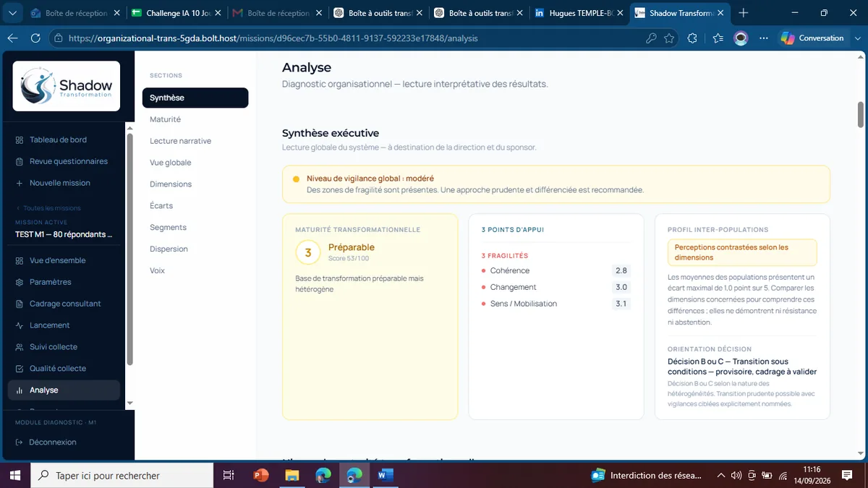The width and height of the screenshot is (868, 488).
Task: Click the Préparable maturity score circle
Action: point(308,252)
